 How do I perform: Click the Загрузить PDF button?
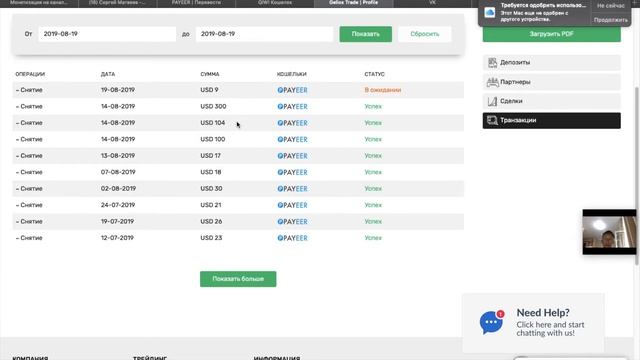(551, 34)
